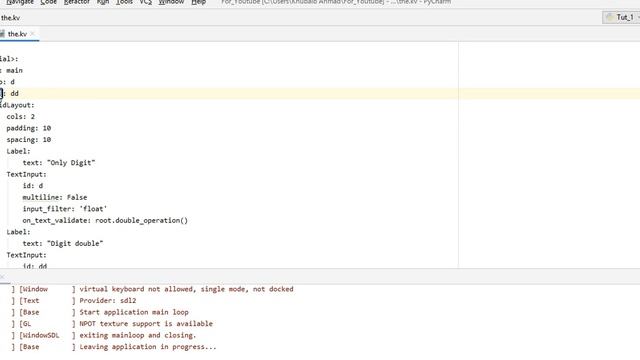Click the TextInput line below 'Digit double'
Screen dimensions: 640x360
[x=27, y=255]
